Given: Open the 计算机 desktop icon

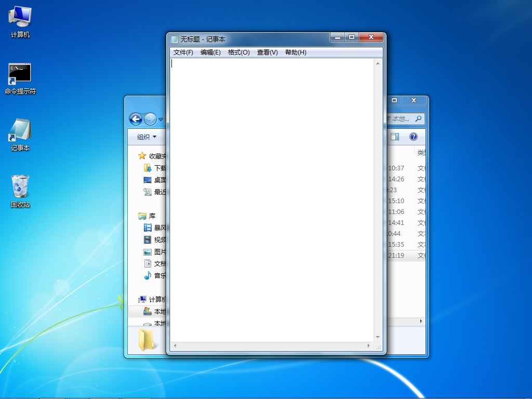Looking at the screenshot, I should [x=20, y=22].
